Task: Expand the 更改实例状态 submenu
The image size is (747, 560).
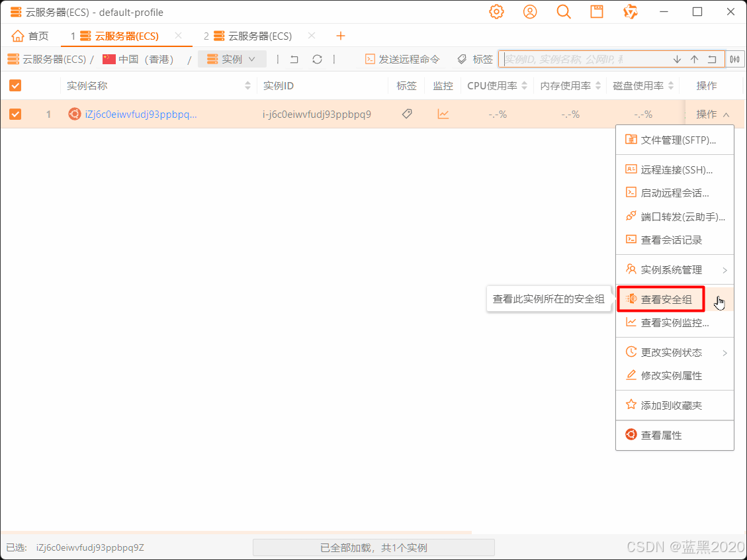Action: (675, 353)
